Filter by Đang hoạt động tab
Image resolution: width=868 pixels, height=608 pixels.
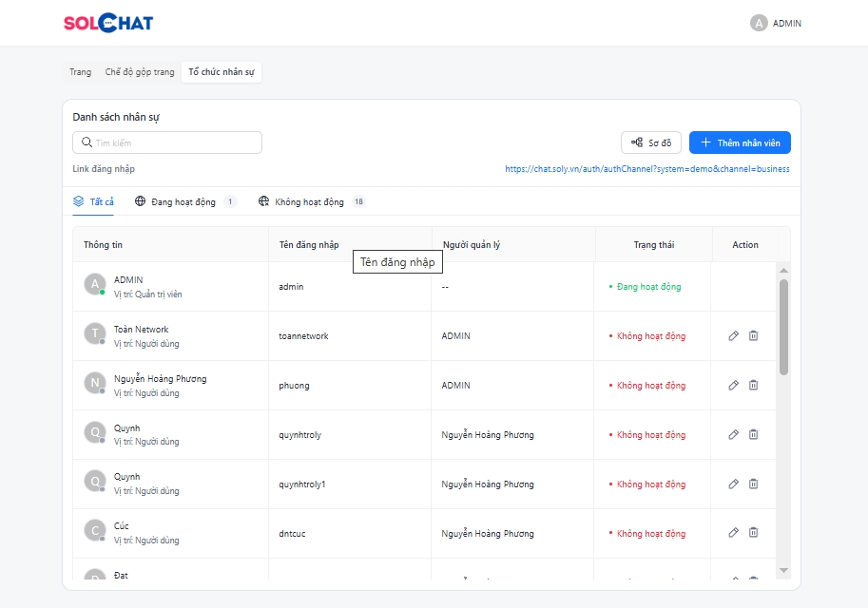click(183, 201)
